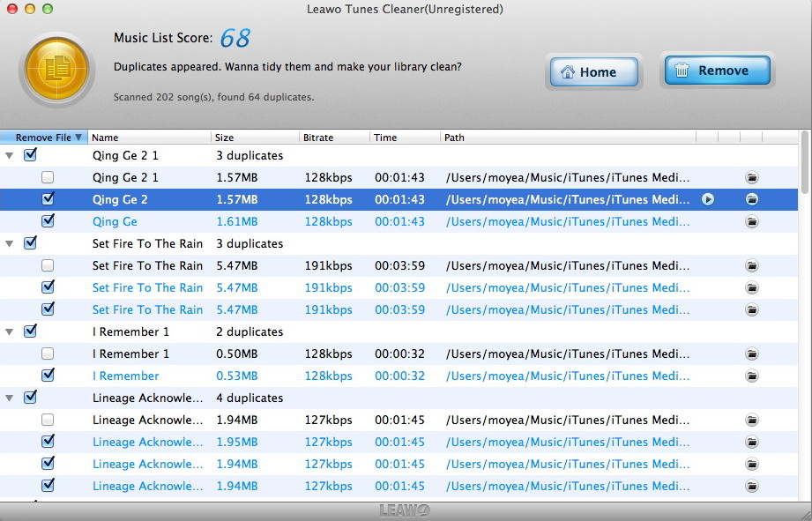812x521 pixels.
Task: Toggle the Set Fire To The Rain group checkbox
Action: tap(31, 242)
